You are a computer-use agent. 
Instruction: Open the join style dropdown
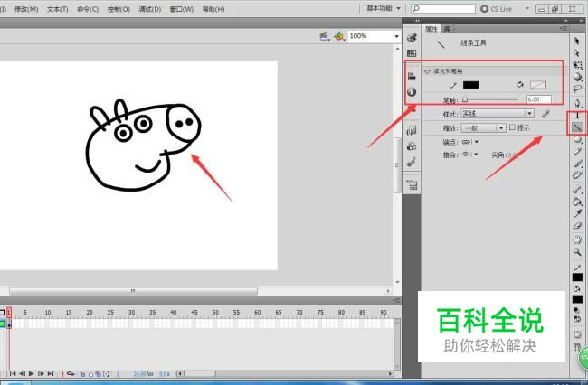470,155
